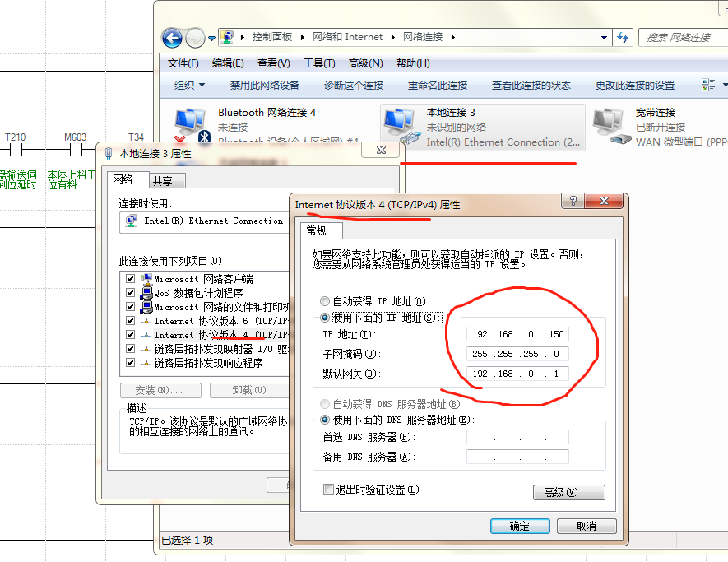Viewport: 728px width, 562px height.
Task: Click the refresh icon beside the address bar
Action: click(x=623, y=37)
